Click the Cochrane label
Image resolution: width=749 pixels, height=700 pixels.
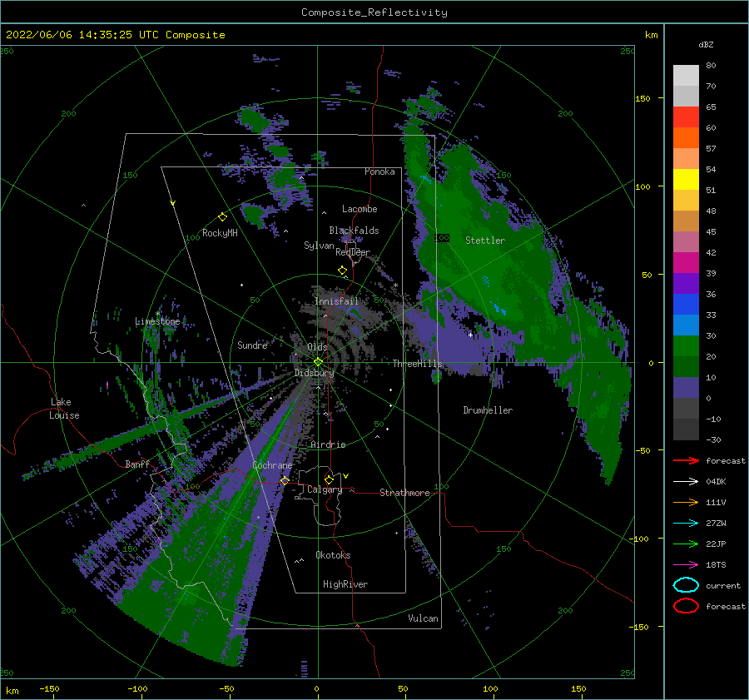pos(272,465)
